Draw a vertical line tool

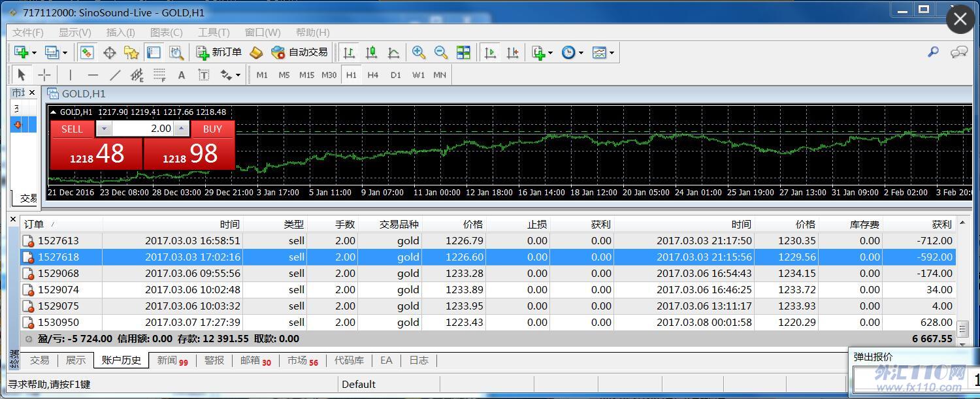71,74
